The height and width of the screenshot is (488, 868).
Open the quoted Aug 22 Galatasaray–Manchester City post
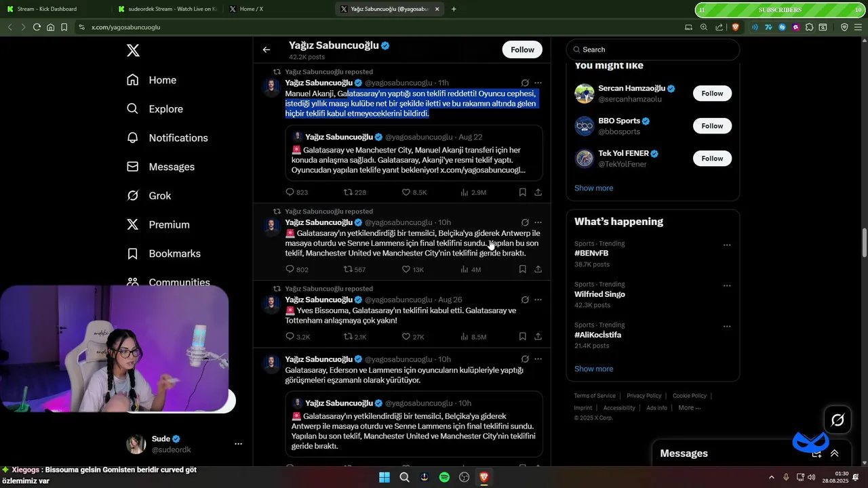(x=414, y=154)
